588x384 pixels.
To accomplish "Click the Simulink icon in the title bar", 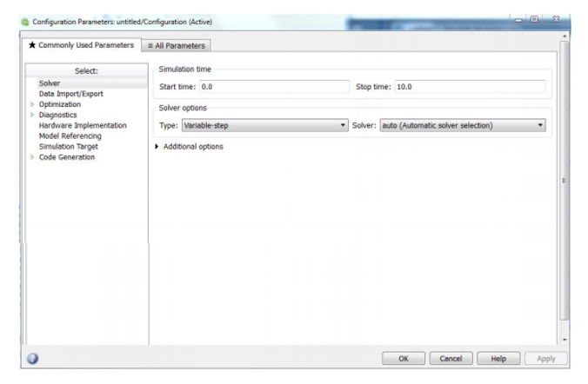I will coord(24,22).
